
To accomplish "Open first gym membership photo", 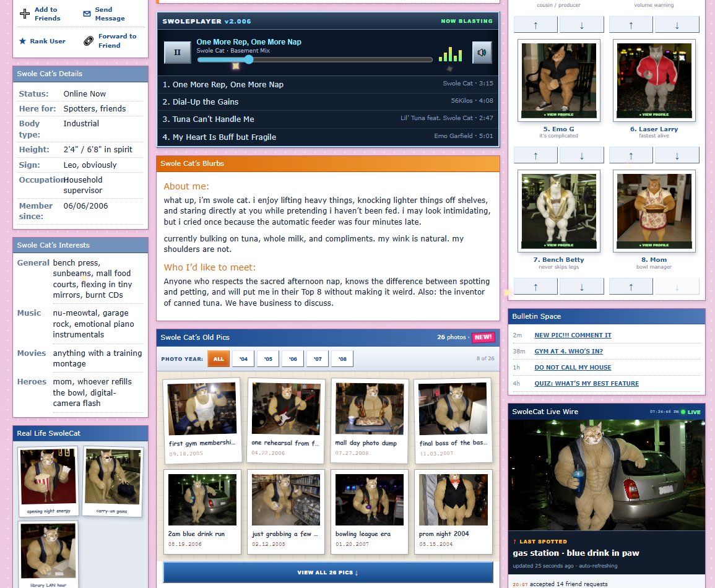I will pyautogui.click(x=202, y=409).
